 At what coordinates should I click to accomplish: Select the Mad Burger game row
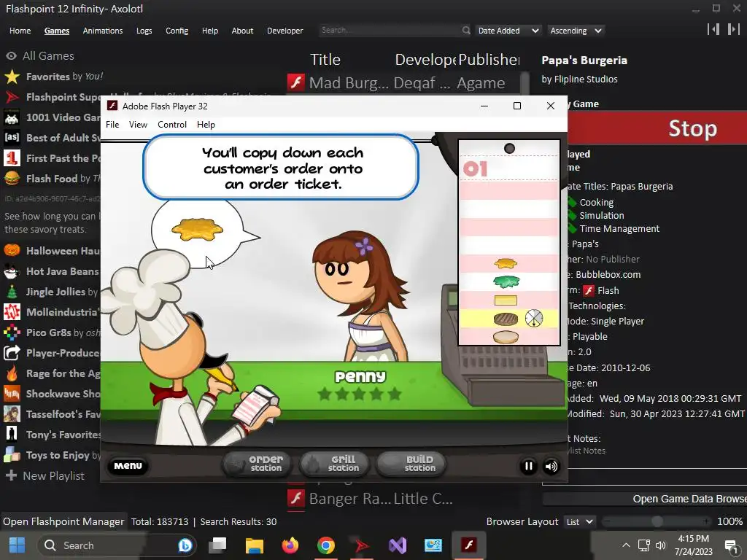tap(403, 83)
